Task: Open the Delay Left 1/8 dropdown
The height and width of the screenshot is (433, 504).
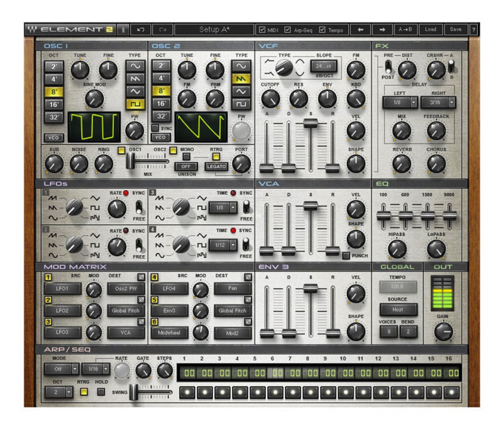Action: pos(400,102)
